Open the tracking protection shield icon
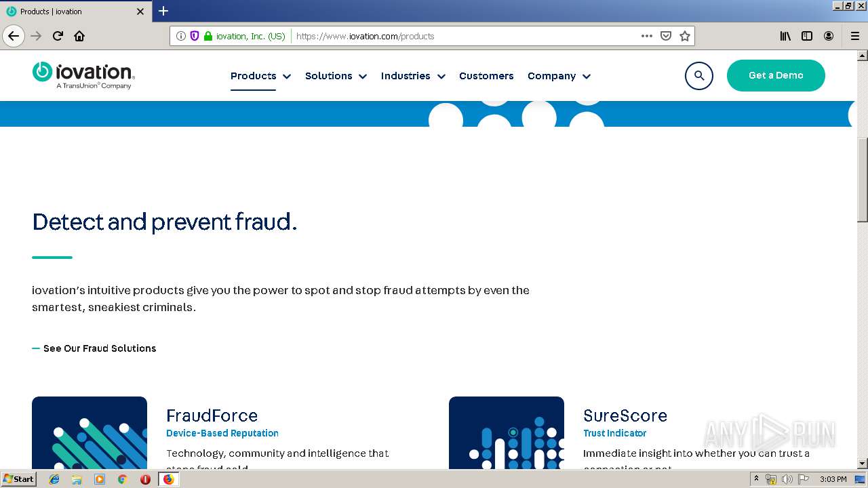 click(x=195, y=36)
